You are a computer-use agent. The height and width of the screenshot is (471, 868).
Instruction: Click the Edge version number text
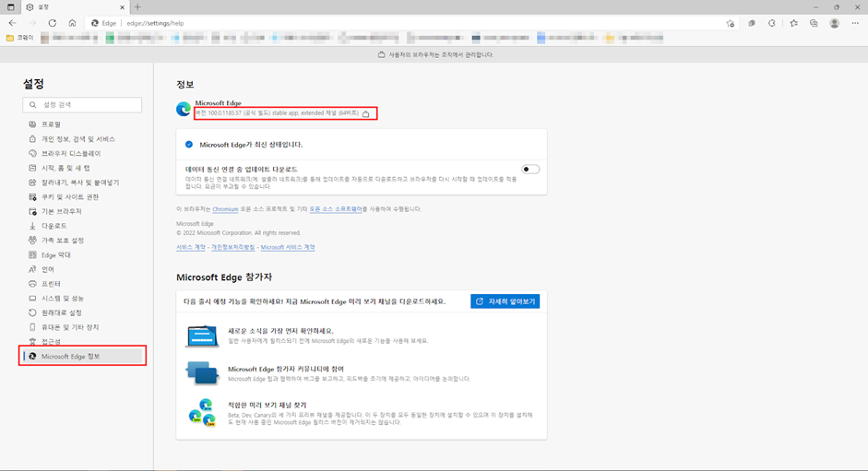click(277, 112)
